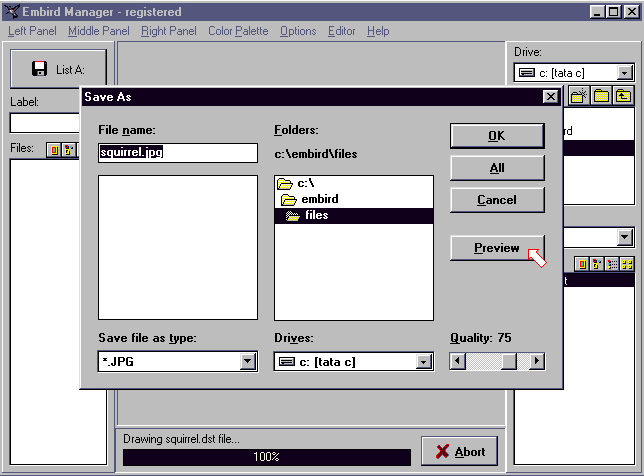
Task: Open the Save file as type dropdown
Action: click(x=247, y=361)
